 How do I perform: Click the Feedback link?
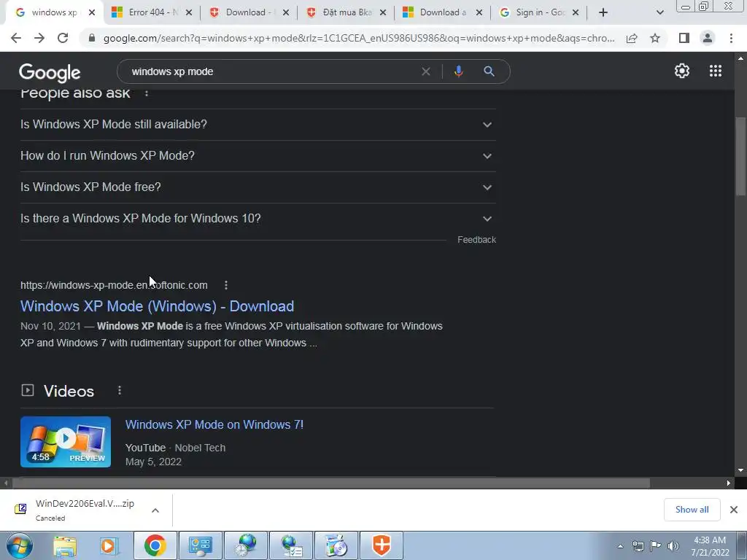click(x=476, y=240)
